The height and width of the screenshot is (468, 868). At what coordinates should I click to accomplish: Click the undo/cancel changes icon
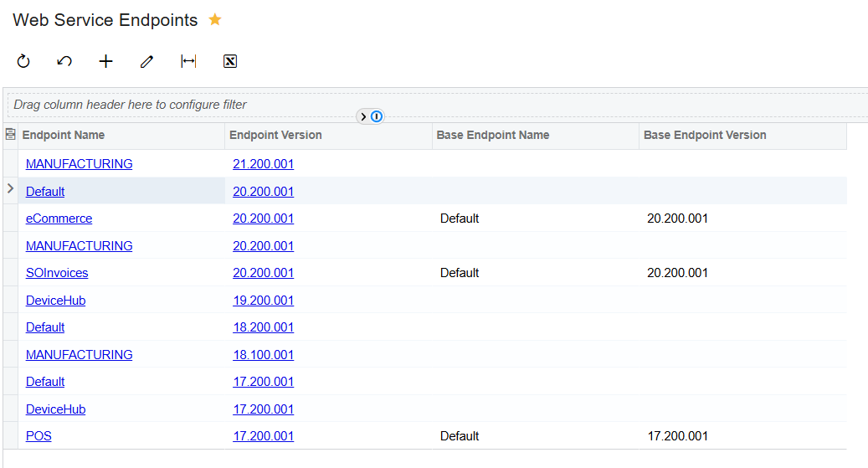coord(64,61)
